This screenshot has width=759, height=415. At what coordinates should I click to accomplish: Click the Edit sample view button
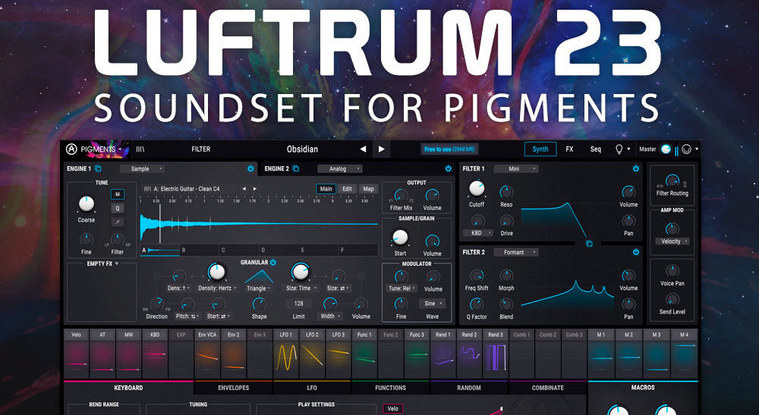[347, 189]
